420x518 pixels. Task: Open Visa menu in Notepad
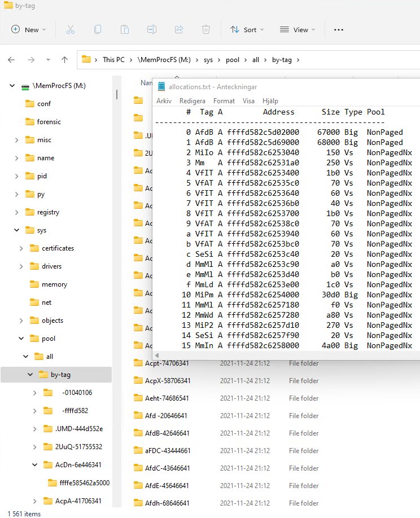tap(248, 101)
